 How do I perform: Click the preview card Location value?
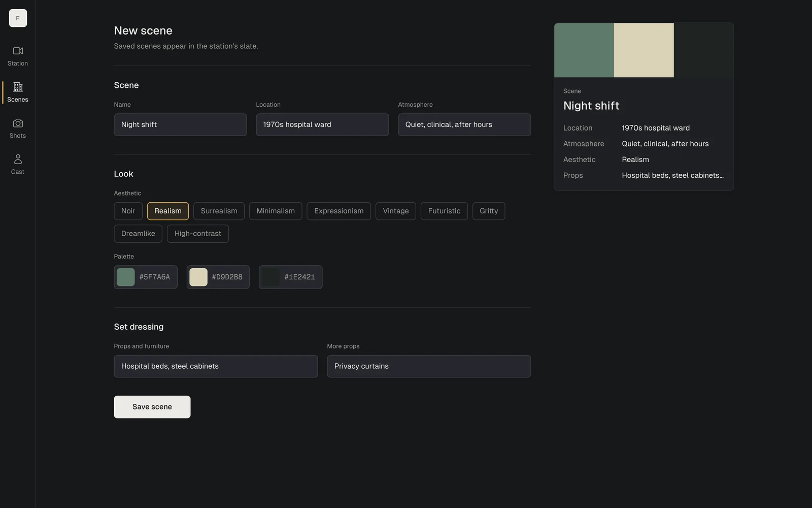pos(656,128)
